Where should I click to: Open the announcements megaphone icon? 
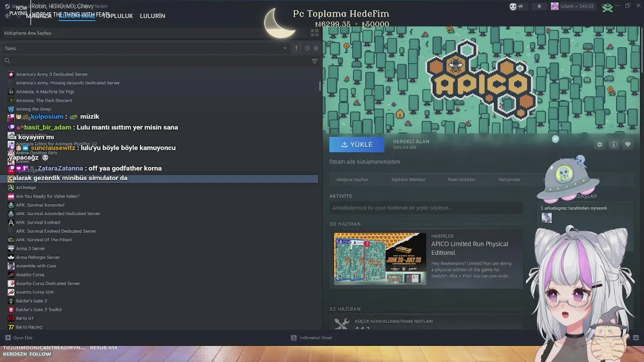[x=521, y=7]
